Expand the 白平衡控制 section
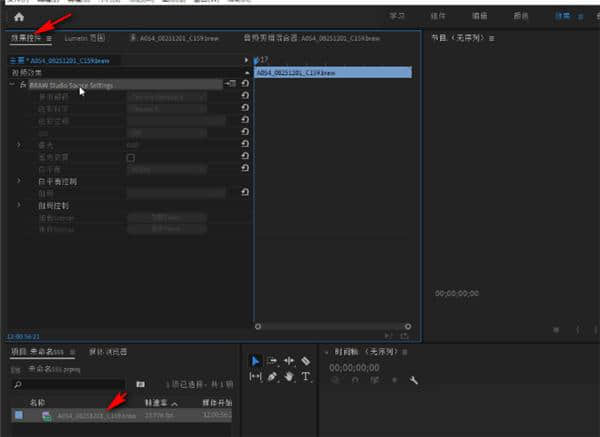This screenshot has height=437, width=600. [19, 181]
